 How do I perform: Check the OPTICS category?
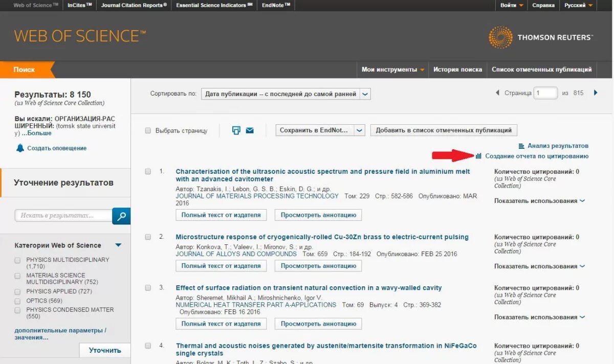18,301
